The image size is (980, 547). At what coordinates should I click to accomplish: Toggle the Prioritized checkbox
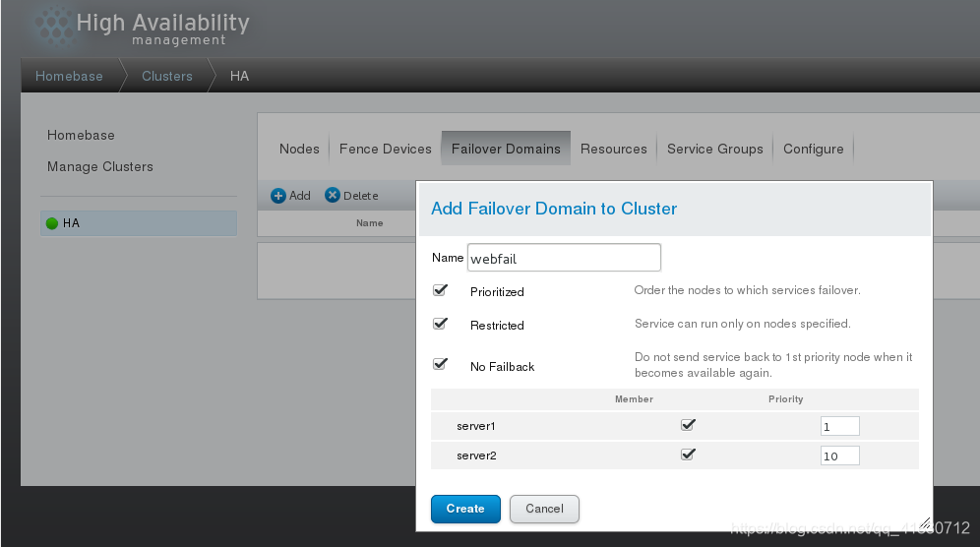tap(440, 290)
